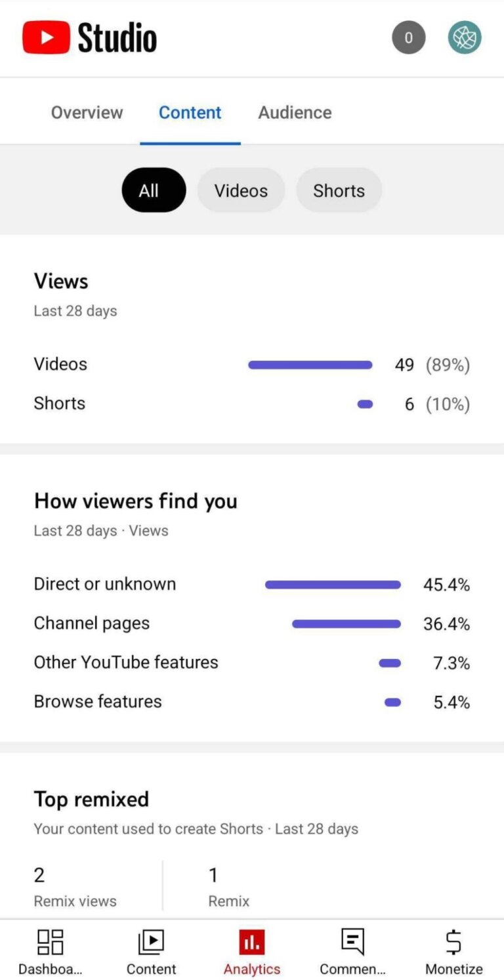Open your channel profile avatar

[x=465, y=37]
